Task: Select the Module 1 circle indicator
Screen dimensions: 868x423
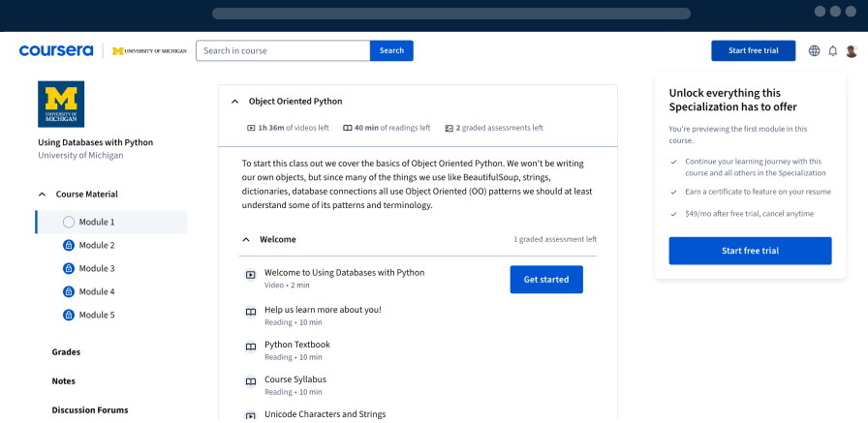Action: tap(69, 222)
